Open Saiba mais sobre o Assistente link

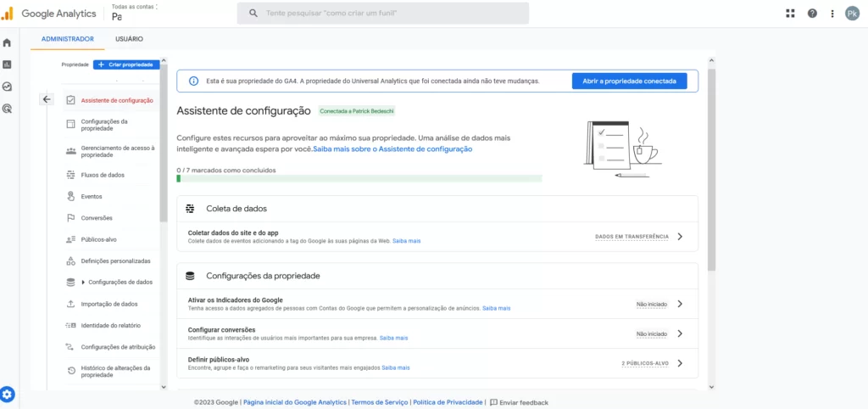(x=392, y=149)
